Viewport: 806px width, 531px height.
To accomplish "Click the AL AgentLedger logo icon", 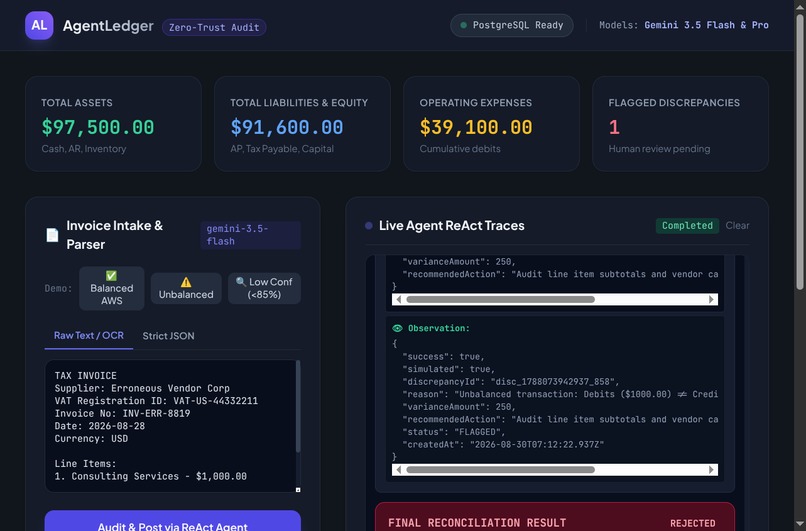I will point(39,25).
